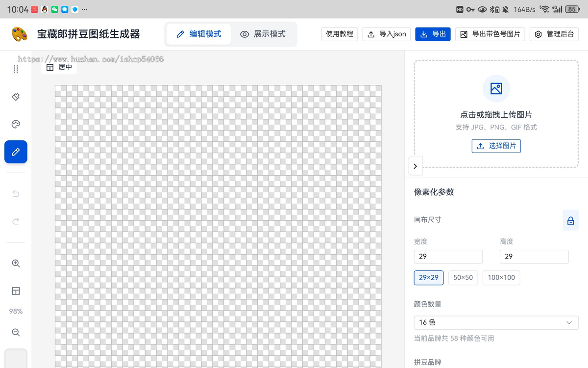Screen dimensions: 588x368
Task: Click 导出带色号图片 button
Action: tap(490, 34)
